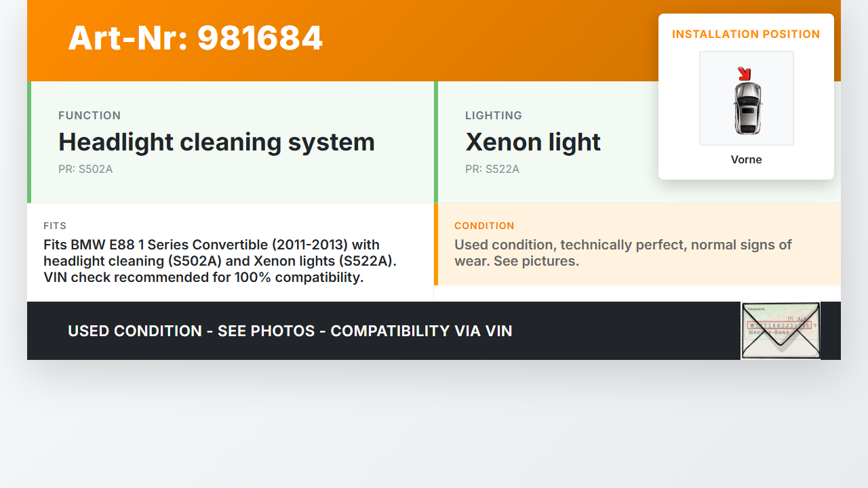Click the red arrow above the car
The height and width of the screenshot is (488, 868).
point(744,73)
